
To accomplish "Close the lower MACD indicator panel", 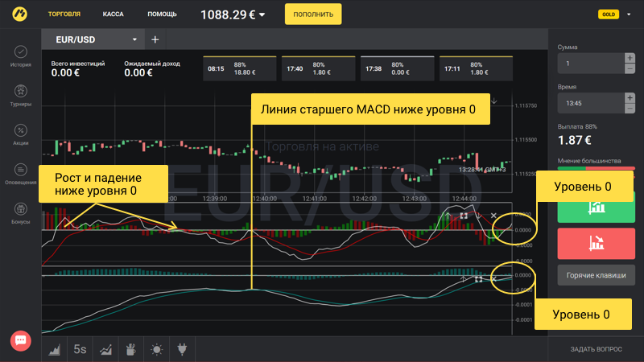I will [493, 279].
